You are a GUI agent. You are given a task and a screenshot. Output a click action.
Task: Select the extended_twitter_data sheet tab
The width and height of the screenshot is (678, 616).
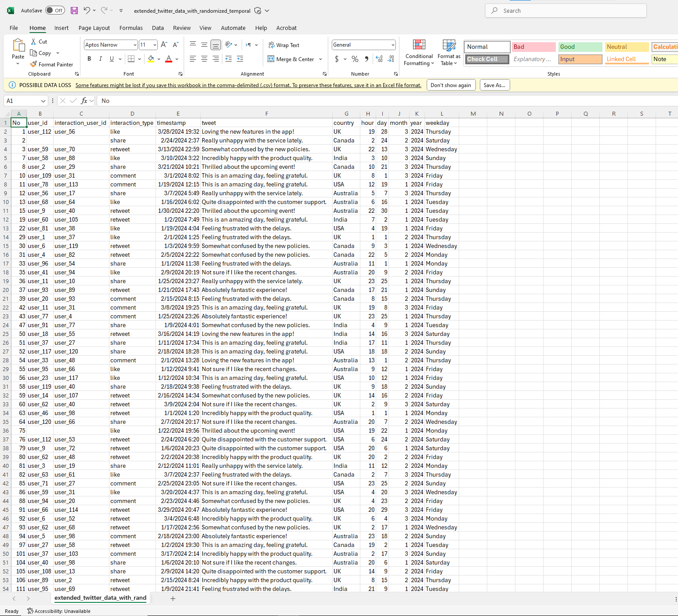100,598
